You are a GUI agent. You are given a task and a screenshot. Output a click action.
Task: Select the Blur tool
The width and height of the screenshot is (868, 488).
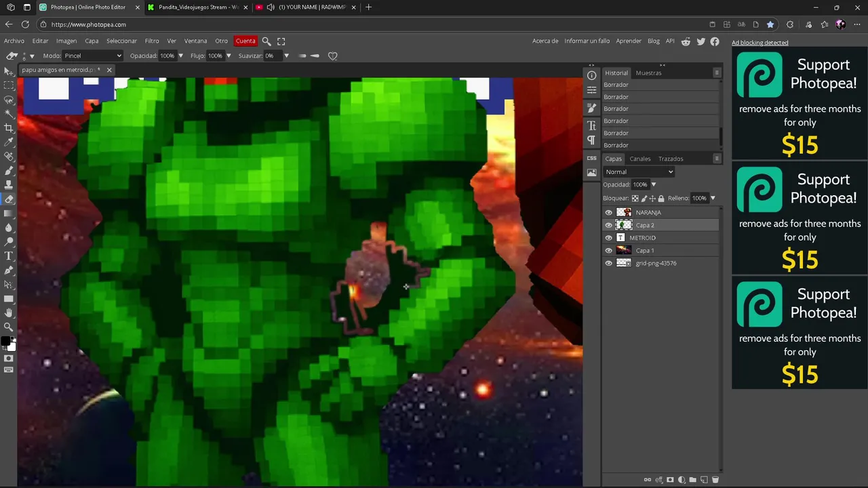pos(9,228)
